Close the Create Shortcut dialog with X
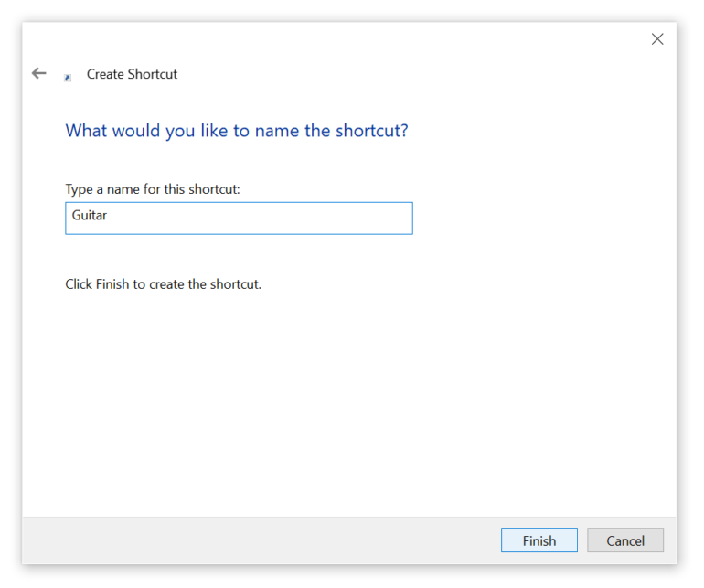 point(656,38)
